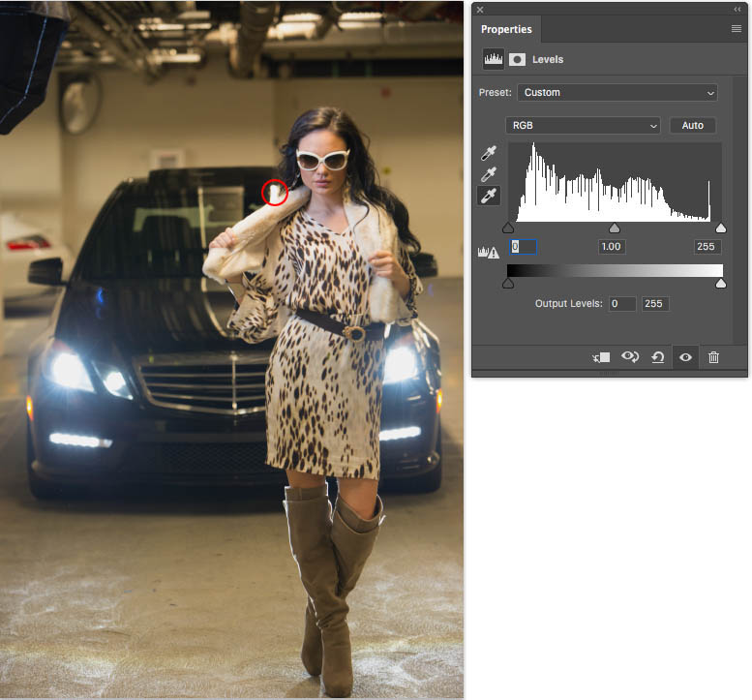Viewport: 752px width, 700px height.
Task: Open the Properties panel menu
Action: point(737,29)
